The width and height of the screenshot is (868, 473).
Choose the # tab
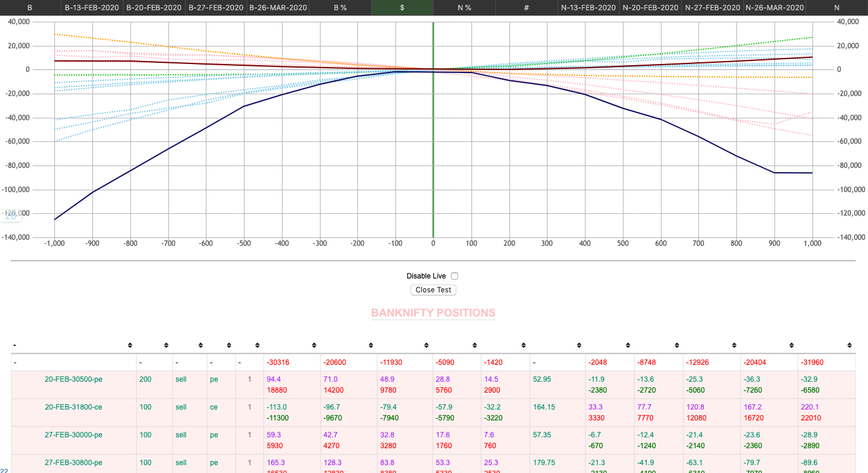pyautogui.click(x=526, y=8)
